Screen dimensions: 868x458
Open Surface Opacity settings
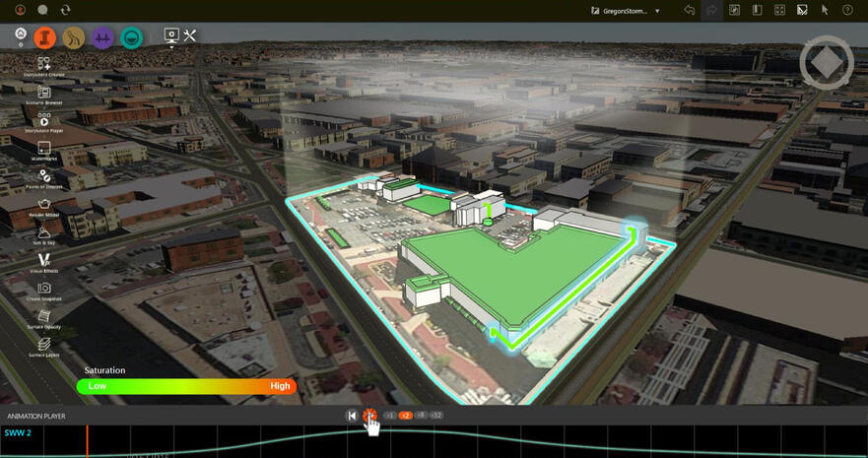(43, 316)
